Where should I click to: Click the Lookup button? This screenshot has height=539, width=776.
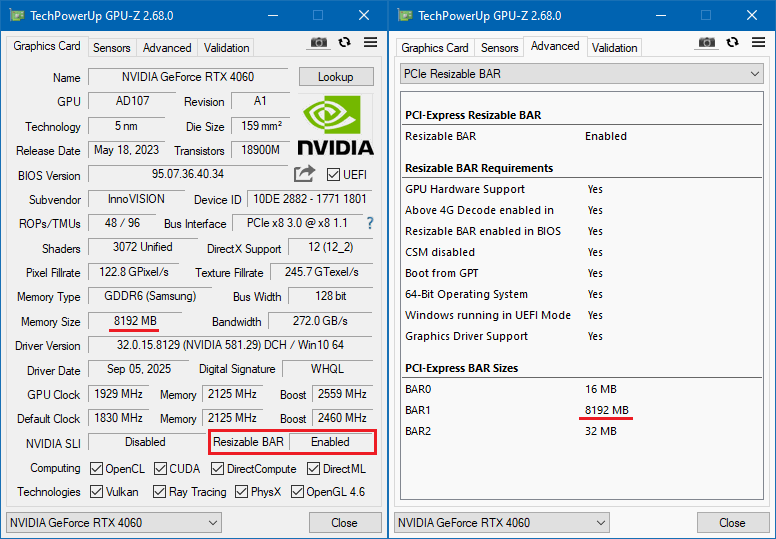[336, 77]
